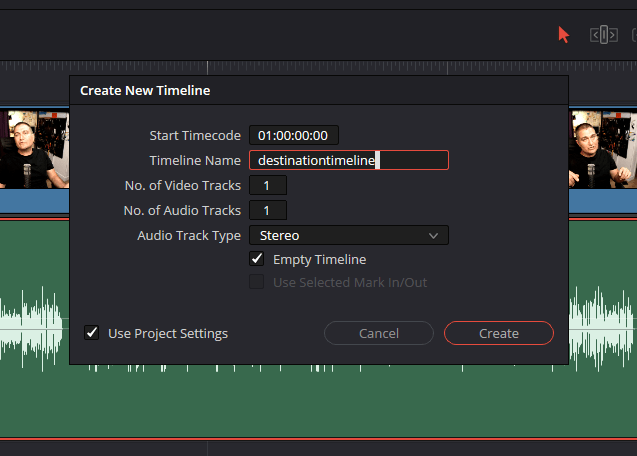Select the left video clip thumbnail

pos(35,150)
